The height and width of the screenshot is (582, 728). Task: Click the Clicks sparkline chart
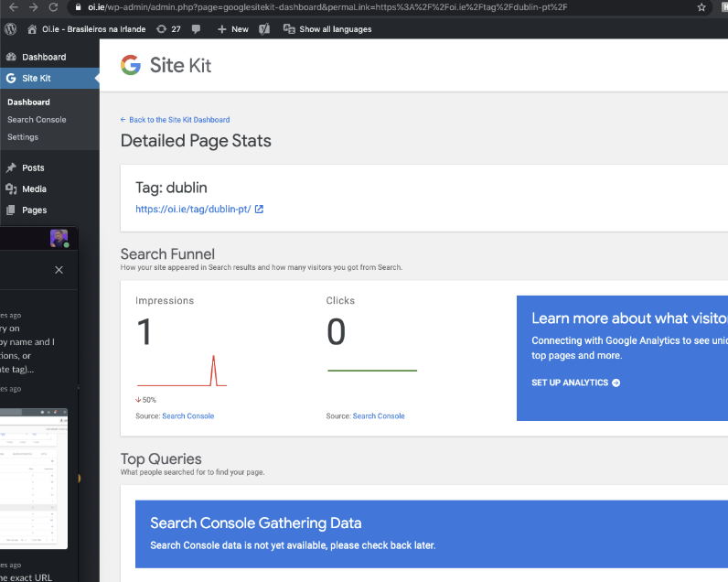pos(372,371)
